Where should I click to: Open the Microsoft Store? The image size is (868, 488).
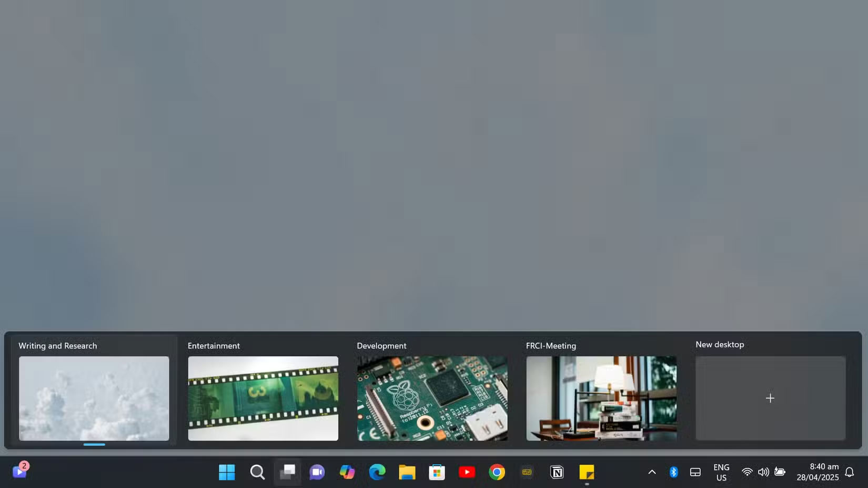[437, 472]
